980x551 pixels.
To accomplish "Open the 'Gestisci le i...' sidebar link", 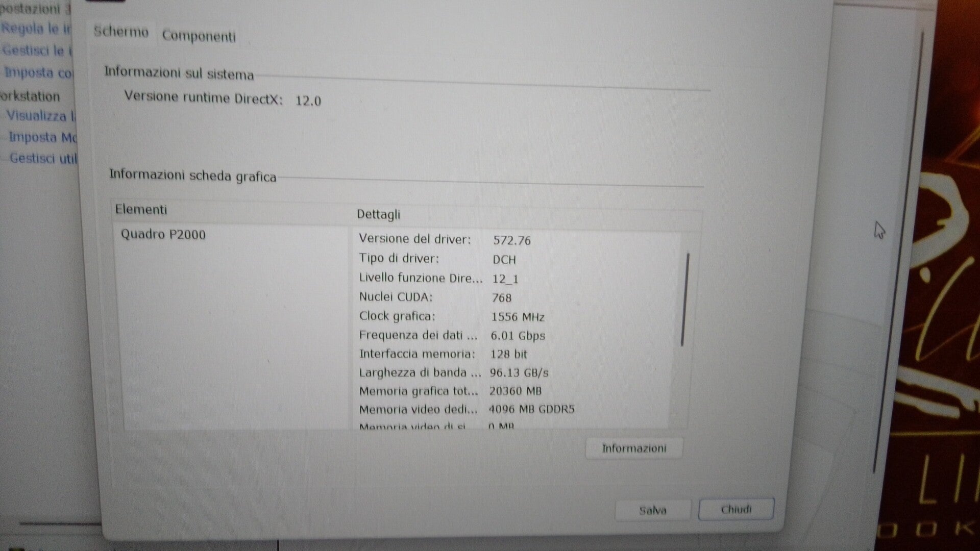I will coord(37,51).
